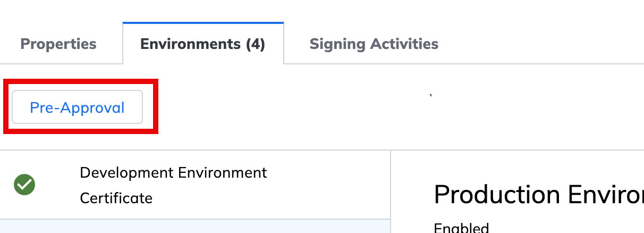Click the Pre-Approval button
644x233 pixels.
(77, 107)
